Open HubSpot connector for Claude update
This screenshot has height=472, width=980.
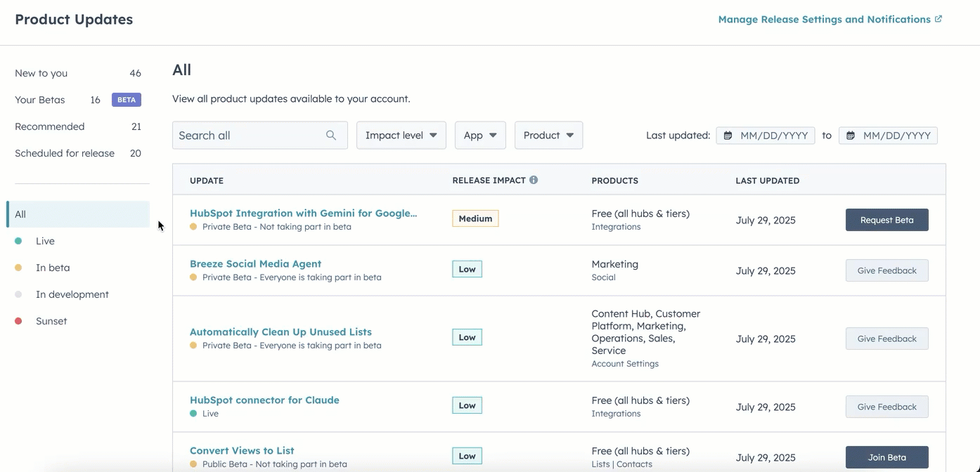[x=264, y=400]
